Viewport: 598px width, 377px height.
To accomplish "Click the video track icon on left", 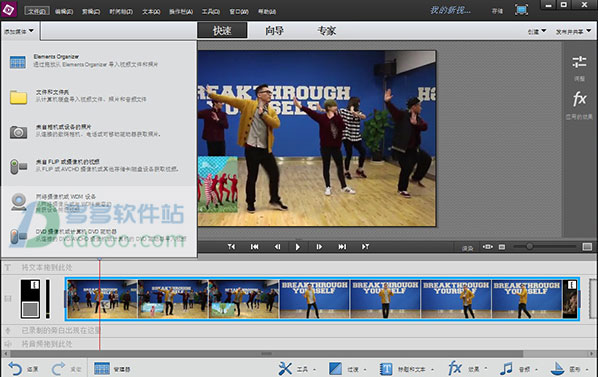I will pos(8,298).
